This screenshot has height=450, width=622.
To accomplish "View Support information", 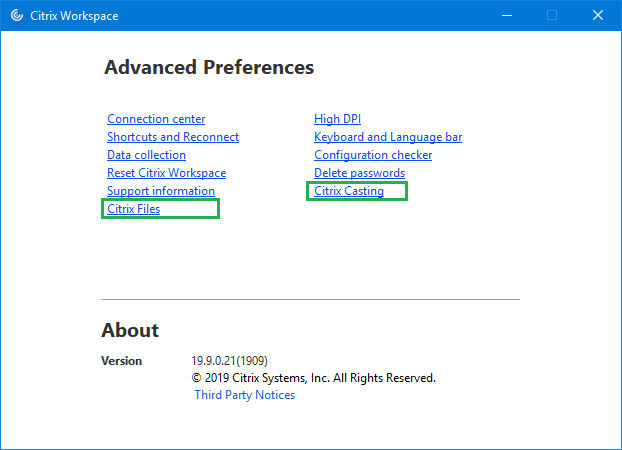I will [161, 191].
